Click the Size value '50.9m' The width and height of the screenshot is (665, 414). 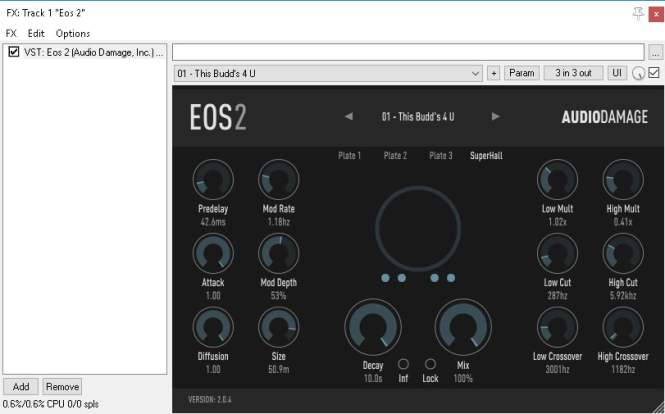point(278,369)
